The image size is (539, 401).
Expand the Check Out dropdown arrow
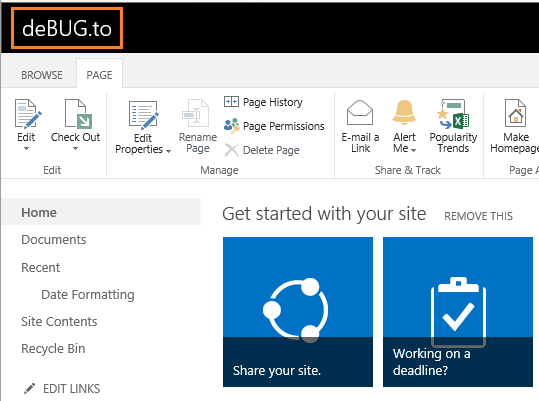[x=75, y=149]
